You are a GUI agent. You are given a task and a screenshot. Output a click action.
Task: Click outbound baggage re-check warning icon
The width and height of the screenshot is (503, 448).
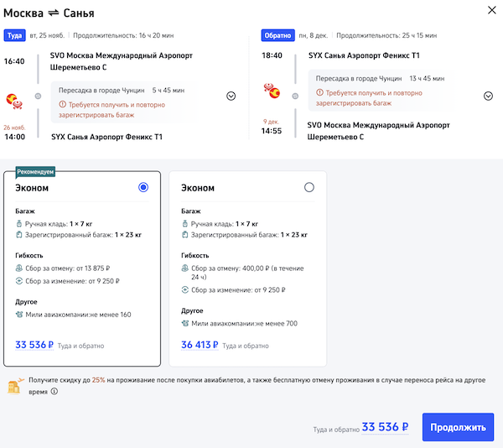pyautogui.click(x=62, y=104)
